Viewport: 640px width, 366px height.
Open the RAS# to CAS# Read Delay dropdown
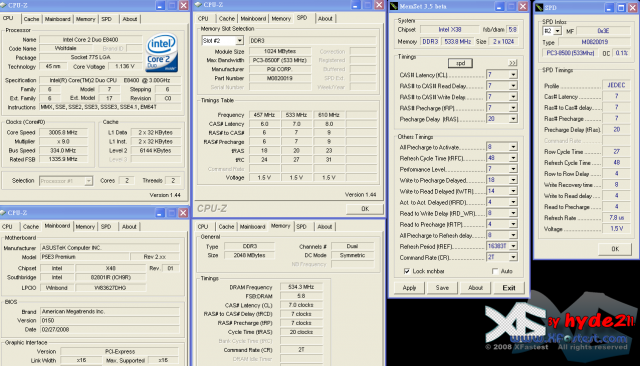pyautogui.click(x=513, y=86)
